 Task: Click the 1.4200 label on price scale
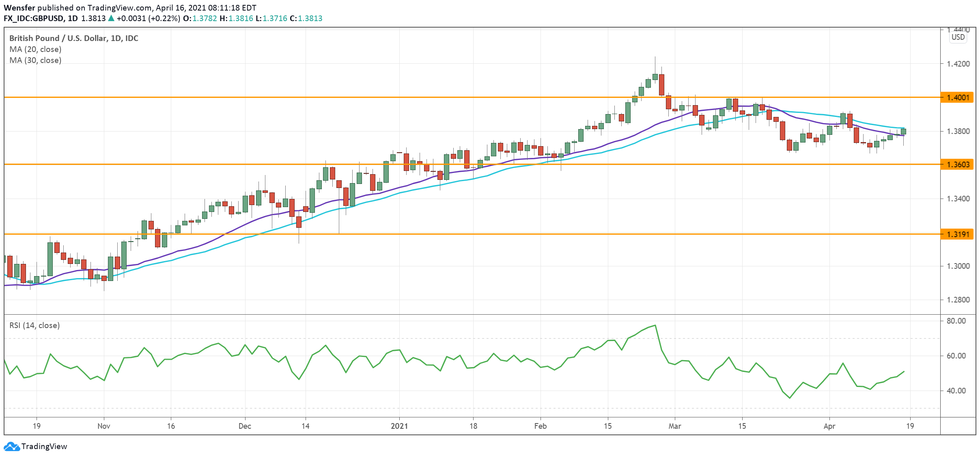point(958,64)
